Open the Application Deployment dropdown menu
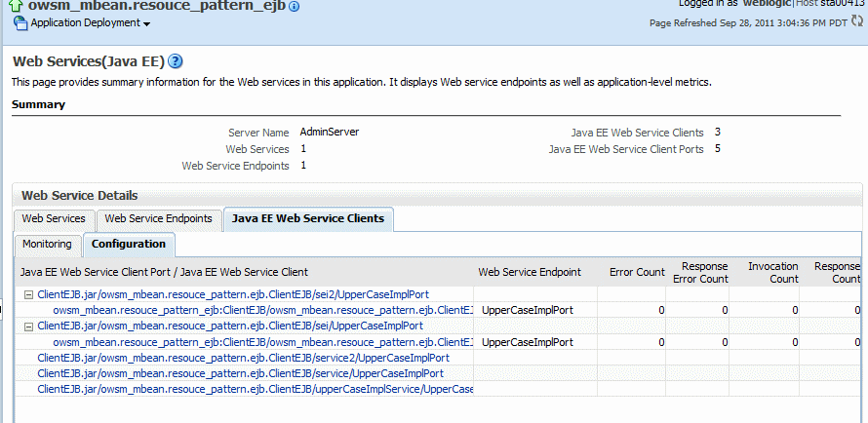 [x=146, y=23]
